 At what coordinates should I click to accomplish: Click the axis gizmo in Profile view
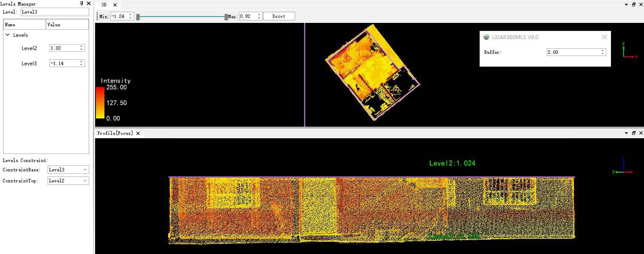coord(622,167)
